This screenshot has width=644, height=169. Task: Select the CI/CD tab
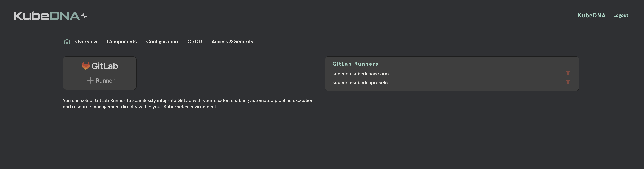click(x=194, y=42)
